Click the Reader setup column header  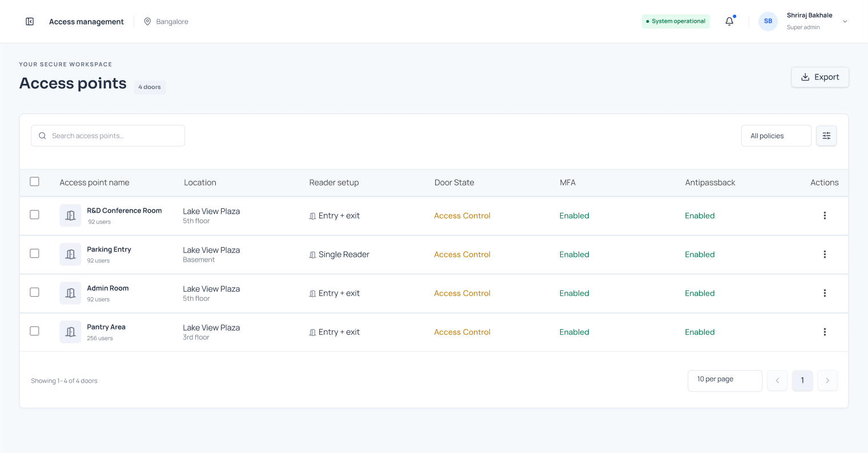tap(334, 183)
